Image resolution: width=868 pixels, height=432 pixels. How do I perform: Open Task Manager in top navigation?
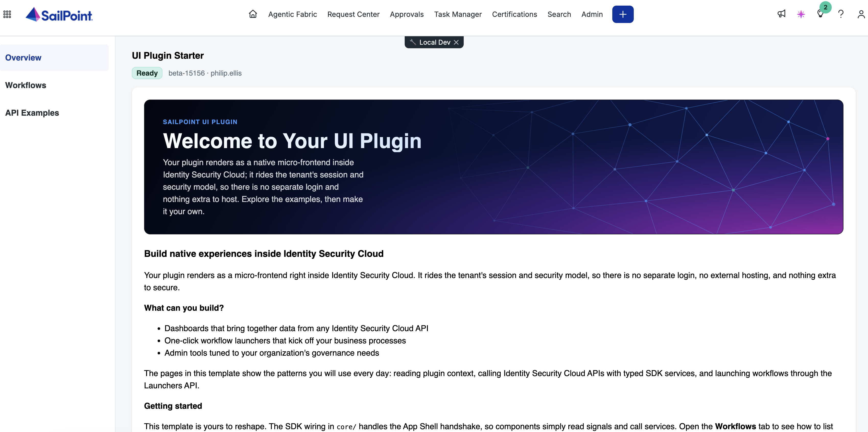(x=458, y=14)
